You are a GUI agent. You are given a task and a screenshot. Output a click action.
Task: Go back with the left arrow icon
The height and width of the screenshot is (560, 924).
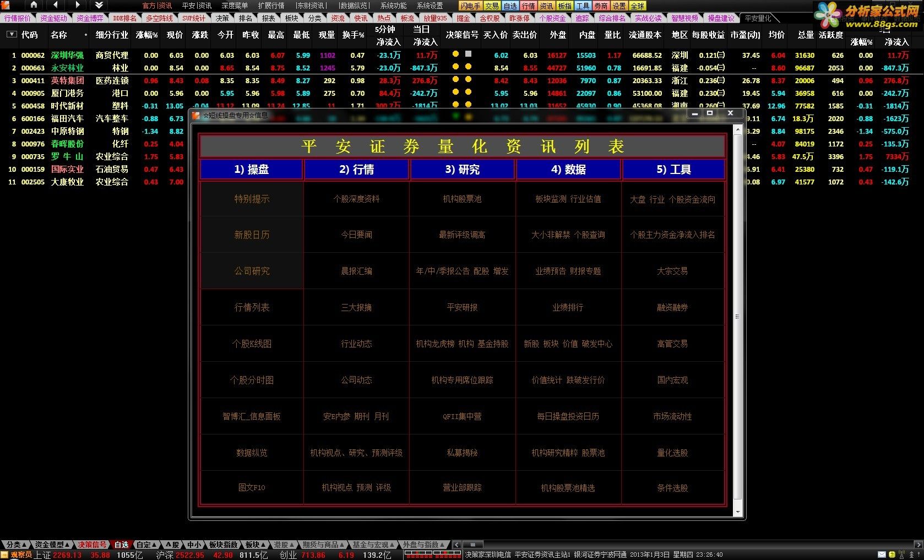tap(55, 5)
